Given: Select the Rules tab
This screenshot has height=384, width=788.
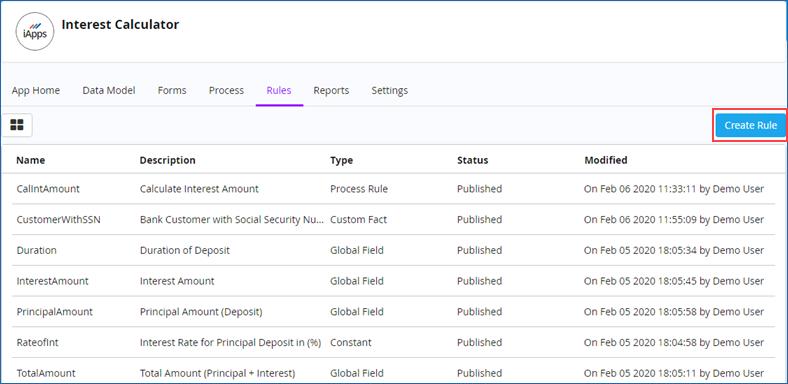Looking at the screenshot, I should click(x=279, y=90).
